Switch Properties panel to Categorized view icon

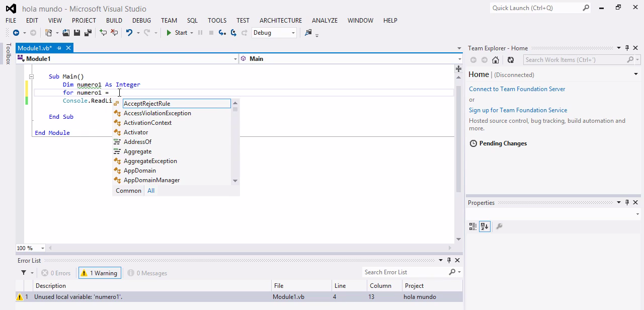[473, 226]
